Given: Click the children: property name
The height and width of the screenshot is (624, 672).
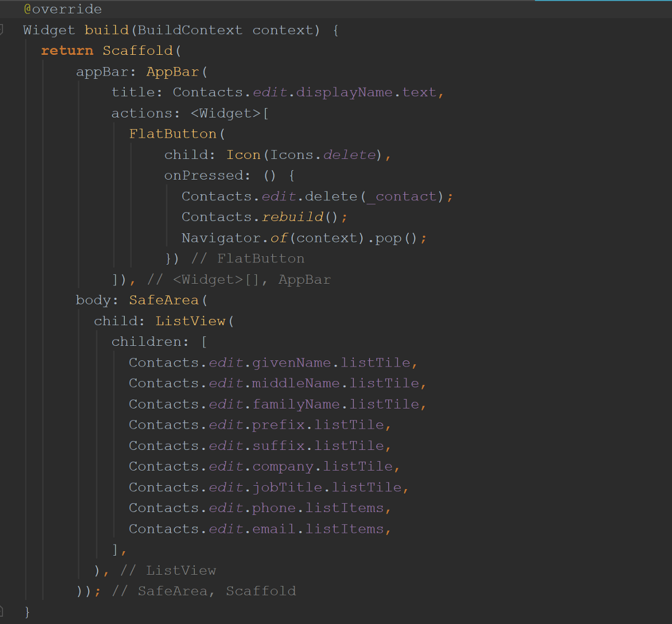Looking at the screenshot, I should [151, 342].
